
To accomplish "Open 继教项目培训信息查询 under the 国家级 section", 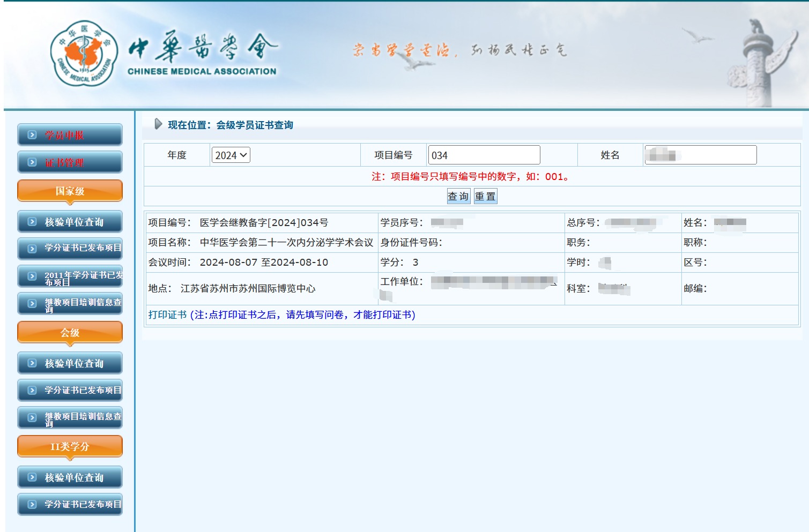I will coord(70,304).
